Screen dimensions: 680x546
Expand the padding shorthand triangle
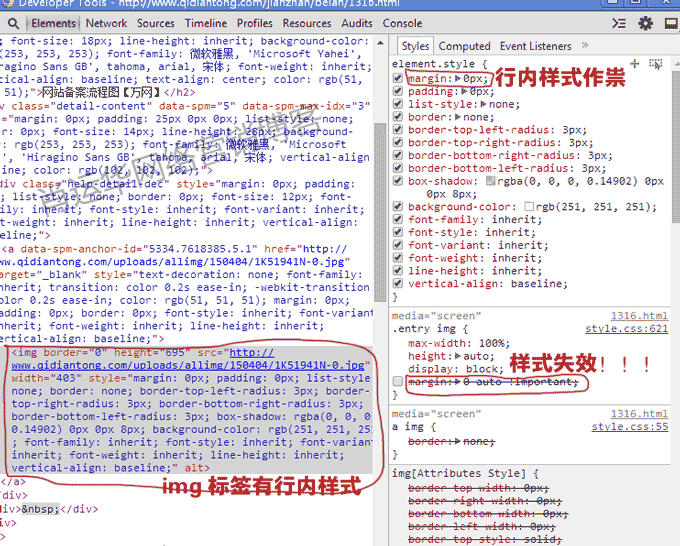pos(464,91)
